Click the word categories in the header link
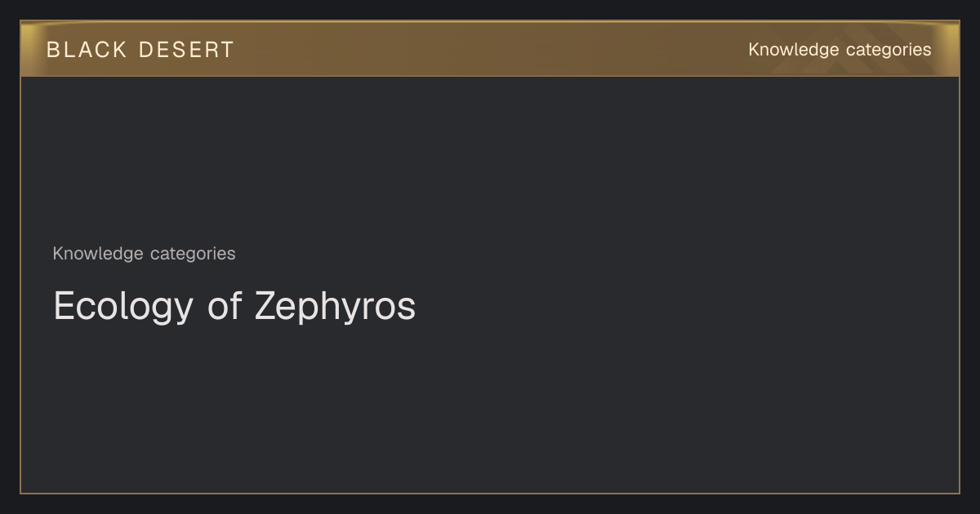This screenshot has height=514, width=980. tap(889, 50)
